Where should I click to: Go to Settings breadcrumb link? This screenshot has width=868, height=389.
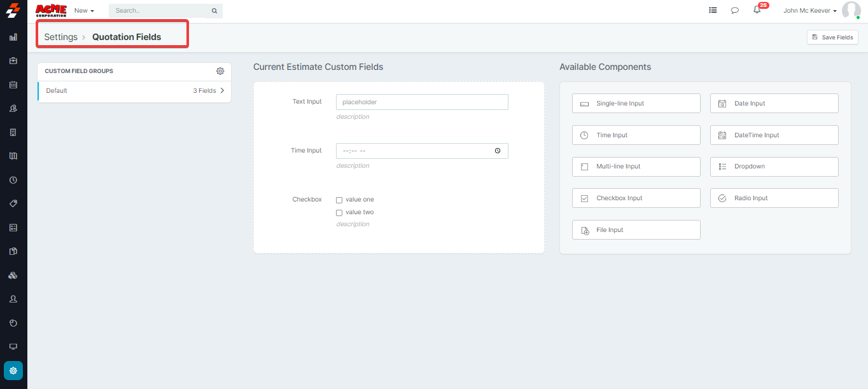tap(60, 37)
